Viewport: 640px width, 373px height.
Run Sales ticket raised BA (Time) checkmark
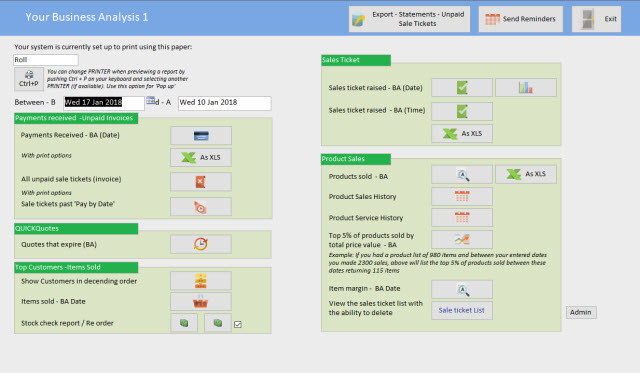click(x=462, y=111)
